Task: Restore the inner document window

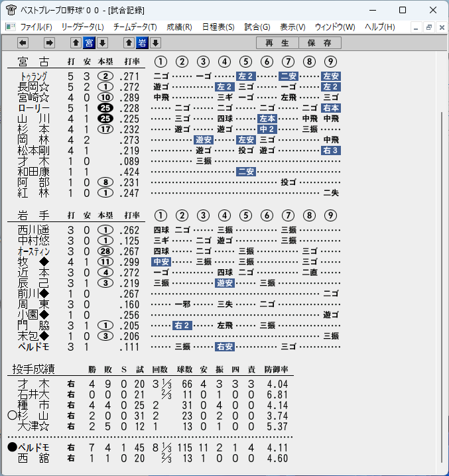Action: pos(429,28)
